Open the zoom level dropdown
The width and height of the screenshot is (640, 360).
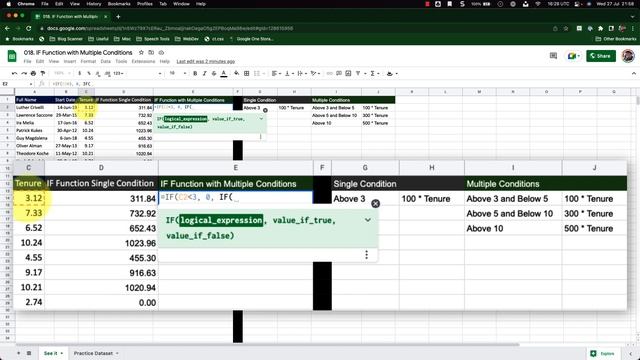coord(61,73)
